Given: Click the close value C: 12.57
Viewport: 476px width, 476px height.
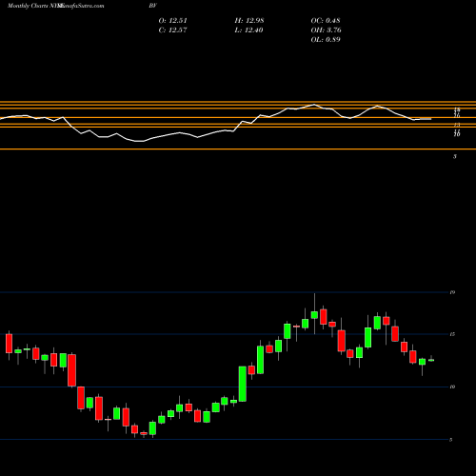Looking at the screenshot, I should click(172, 30).
